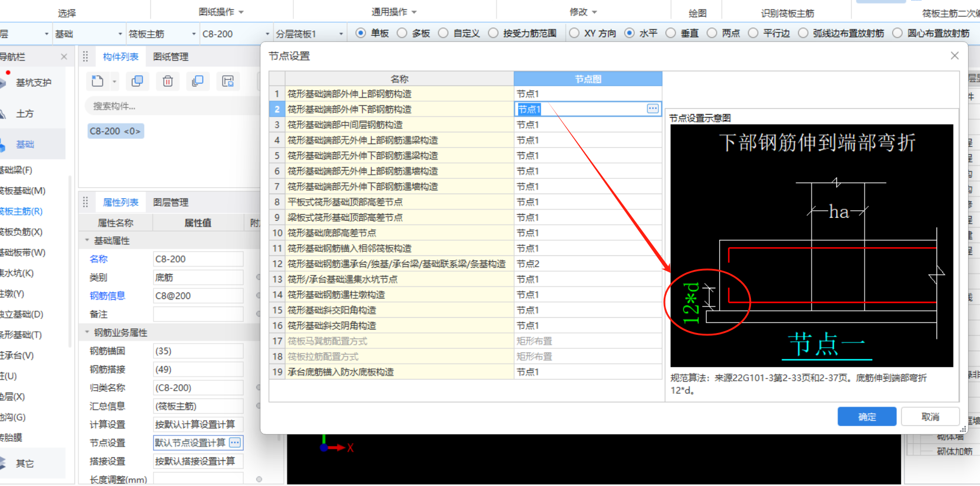This screenshot has height=486, width=980.
Task: Click the 基础 sidebar category icon
Action: coord(4,144)
